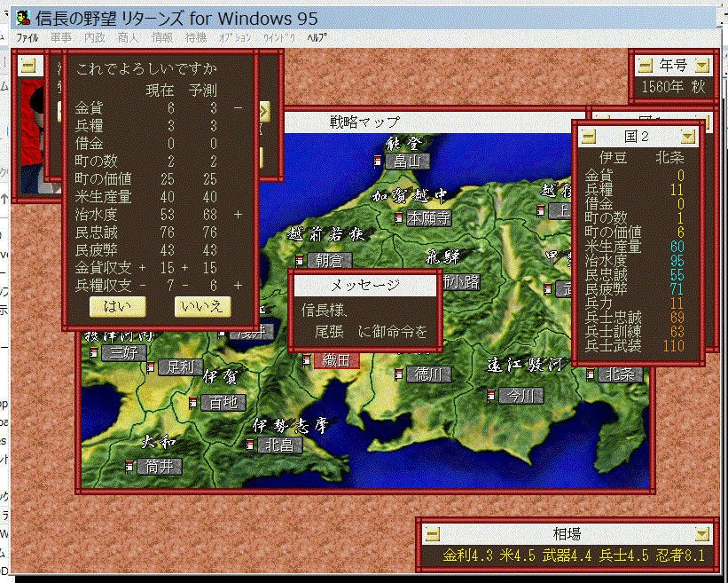The width and height of the screenshot is (728, 583).
Task: Click the 武器4.4 rate in 相場 panel
Action: click(567, 555)
